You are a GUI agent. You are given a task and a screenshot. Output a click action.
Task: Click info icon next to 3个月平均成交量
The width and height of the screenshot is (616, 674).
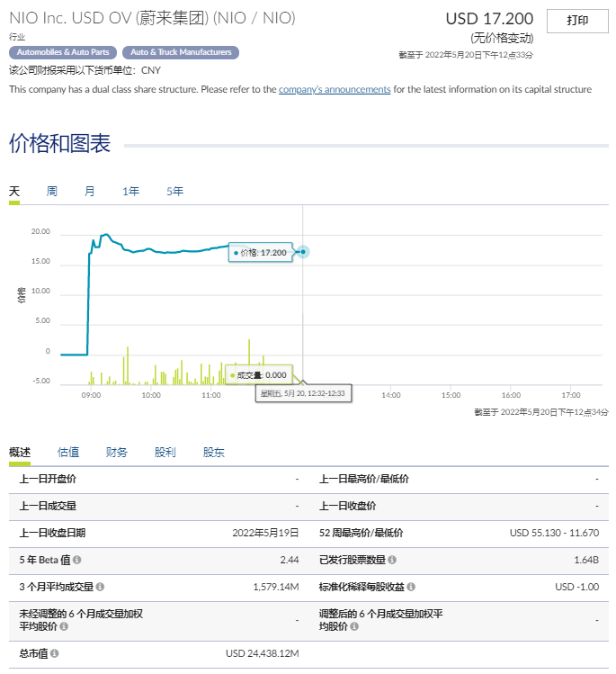[100, 587]
